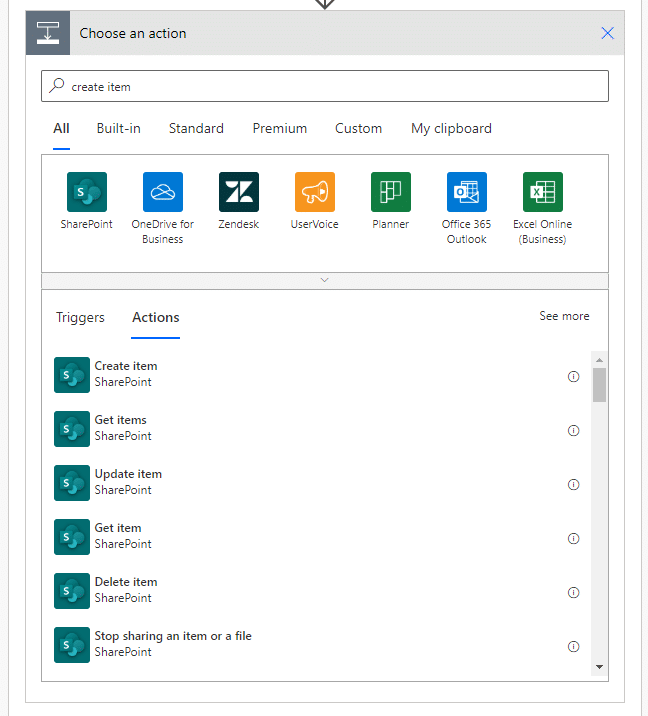648x716 pixels.
Task: Show info for Get item action
Action: 574,539
